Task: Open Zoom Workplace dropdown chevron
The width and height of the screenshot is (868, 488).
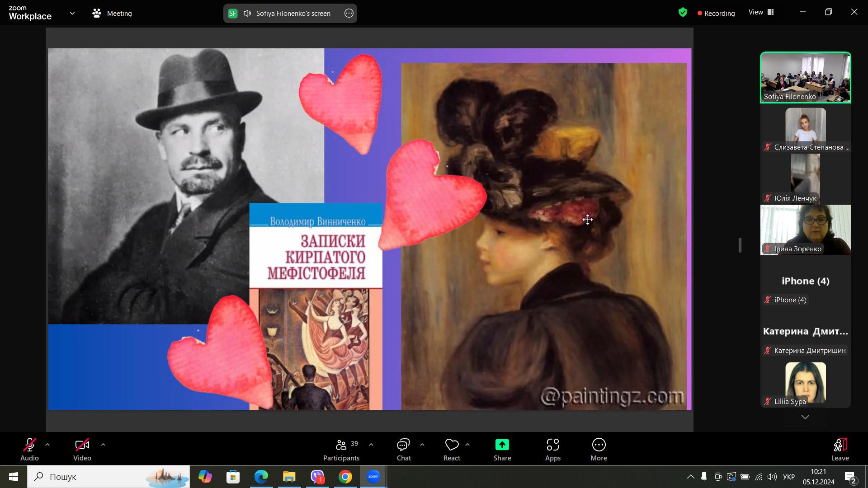Action: click(72, 14)
